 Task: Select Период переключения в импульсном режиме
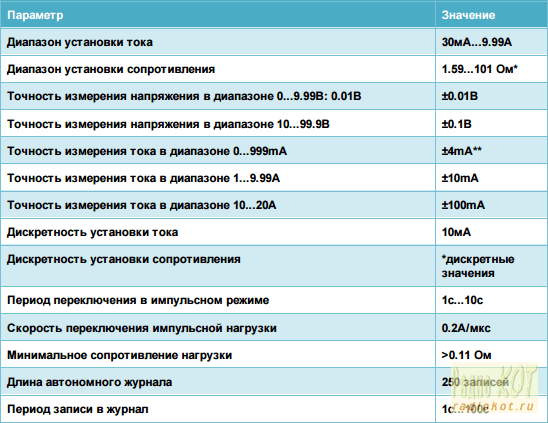[138, 300]
